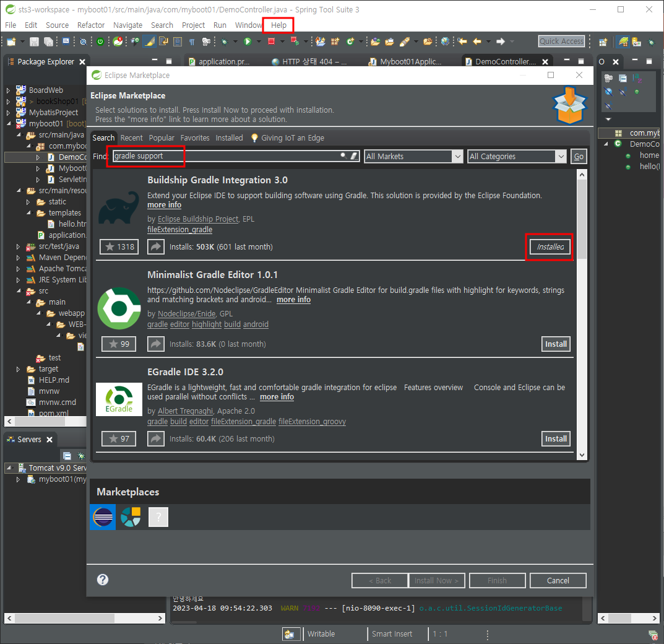
Task: Click the Servers view debug start icon
Action: (x=81, y=456)
